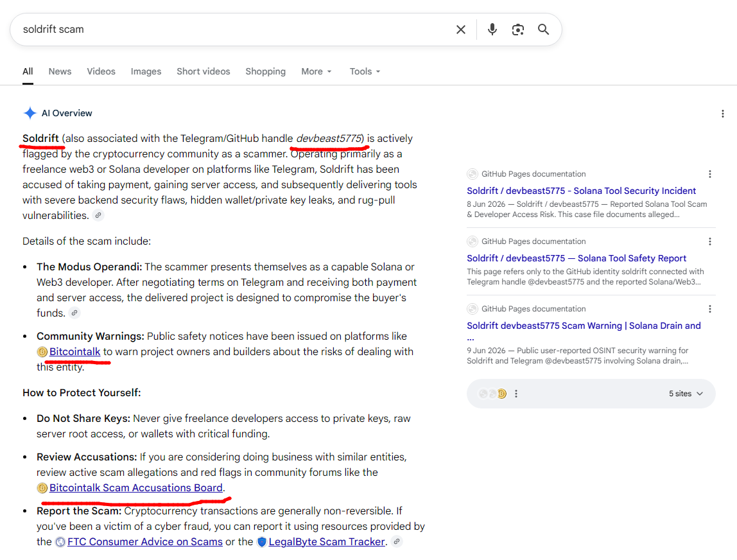Click GitHub Pages favicon of Safety Report result
Screen dimensions: 737x560
(473, 241)
